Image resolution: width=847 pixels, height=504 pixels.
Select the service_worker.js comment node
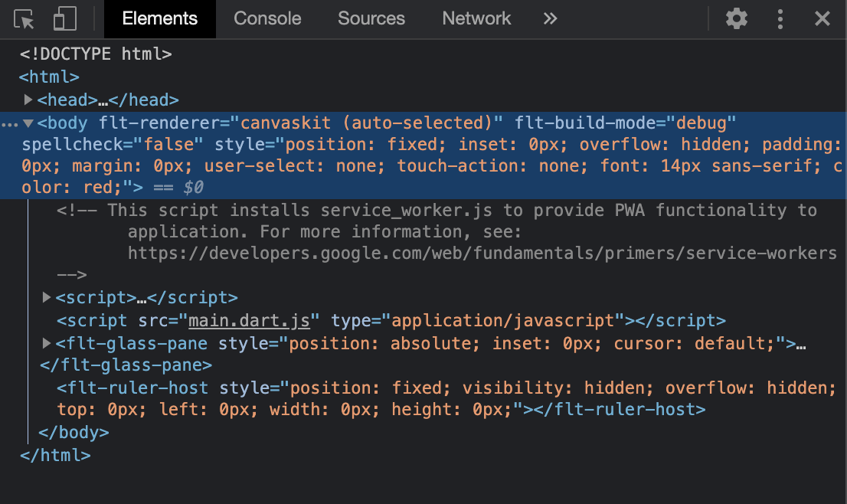click(446, 243)
